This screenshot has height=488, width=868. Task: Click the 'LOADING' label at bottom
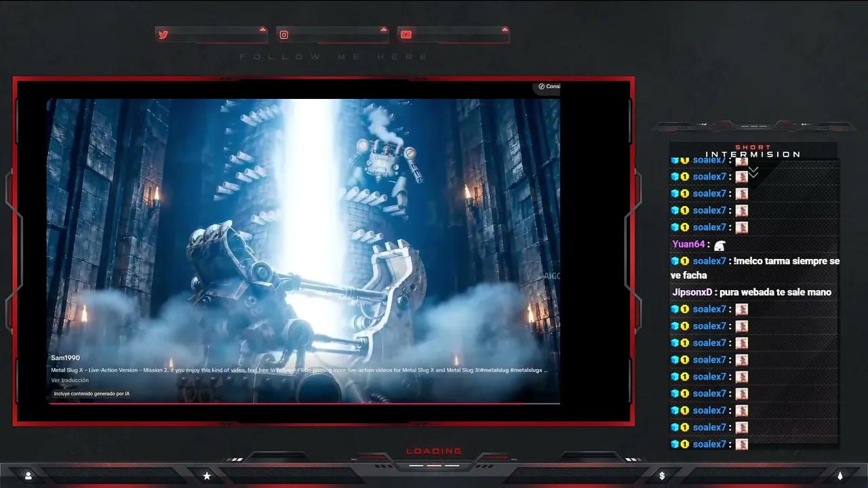pyautogui.click(x=434, y=451)
